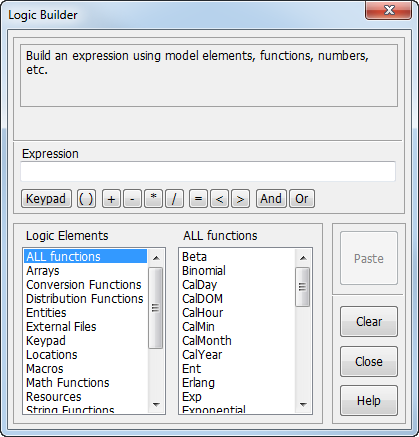Image resolution: width=419 pixels, height=437 pixels.
Task: Choose the CalMonth function from list
Action: 207,341
